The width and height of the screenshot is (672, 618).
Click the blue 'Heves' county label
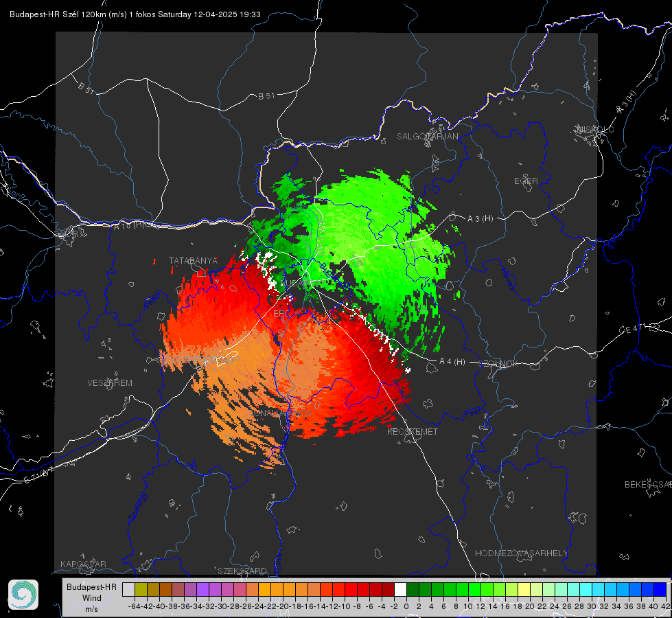click(507, 278)
